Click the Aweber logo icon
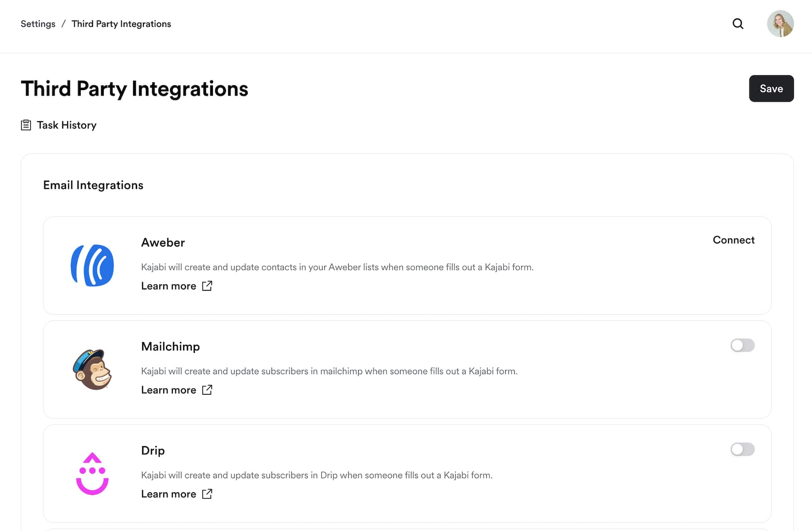This screenshot has width=812, height=531. coord(92,265)
